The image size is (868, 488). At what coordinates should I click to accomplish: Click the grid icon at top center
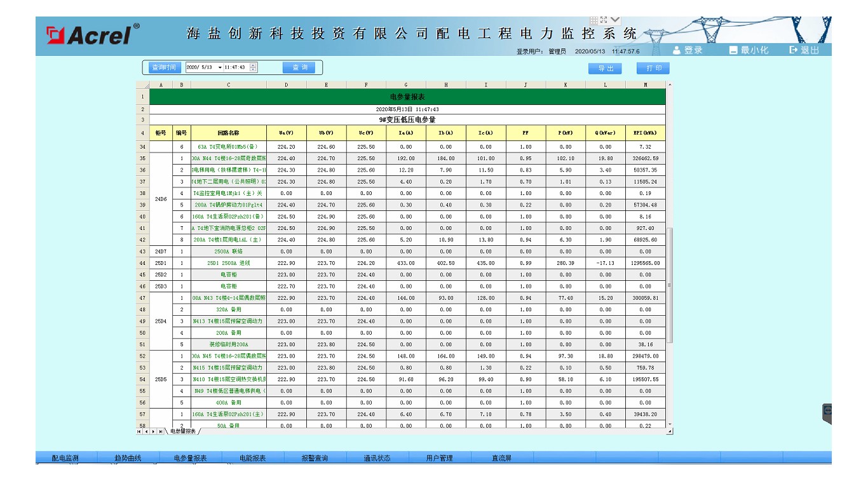(593, 20)
